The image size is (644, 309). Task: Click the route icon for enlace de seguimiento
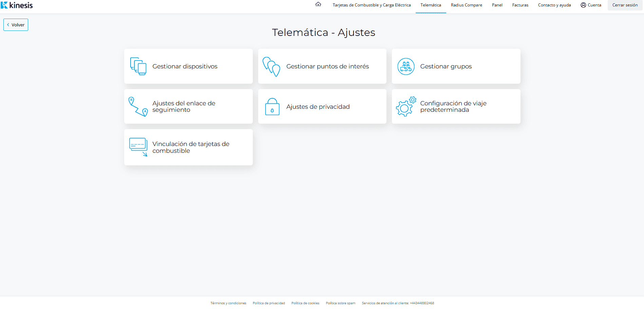138,107
